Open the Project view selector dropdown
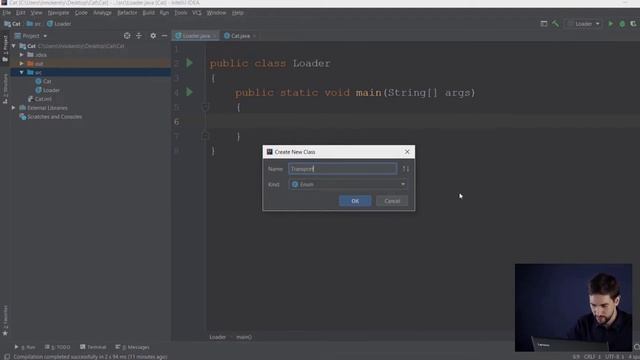This screenshot has height=360, width=640. [31, 36]
